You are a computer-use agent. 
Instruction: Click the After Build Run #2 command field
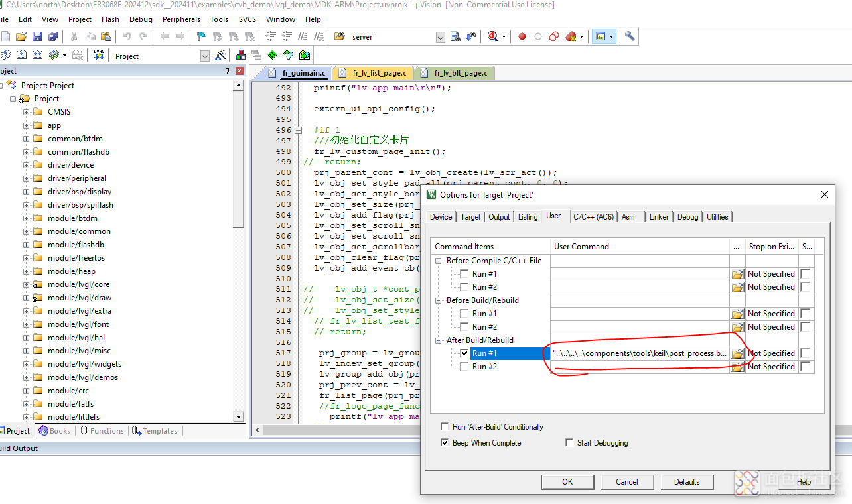640,367
